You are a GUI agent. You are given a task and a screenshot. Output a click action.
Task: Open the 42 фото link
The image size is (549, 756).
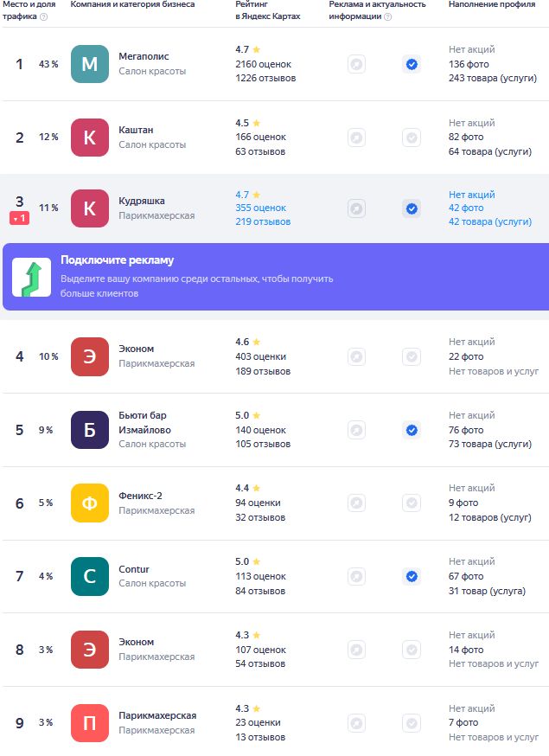click(466, 208)
